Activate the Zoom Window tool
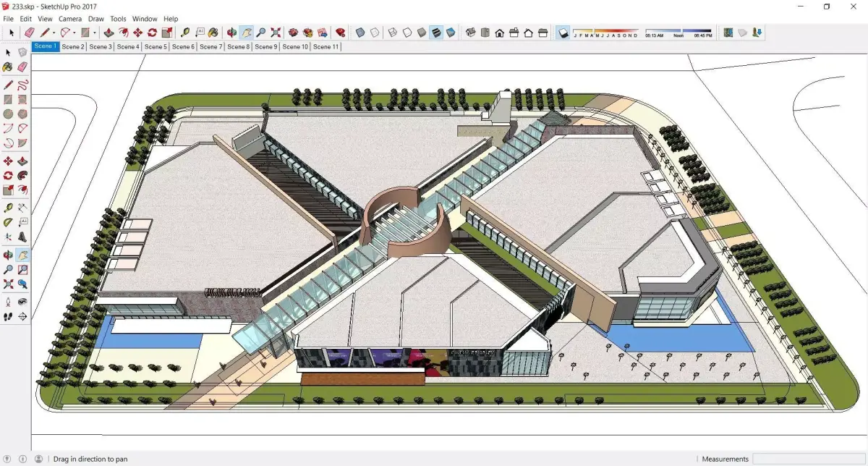The height and width of the screenshot is (466, 868). 22,269
